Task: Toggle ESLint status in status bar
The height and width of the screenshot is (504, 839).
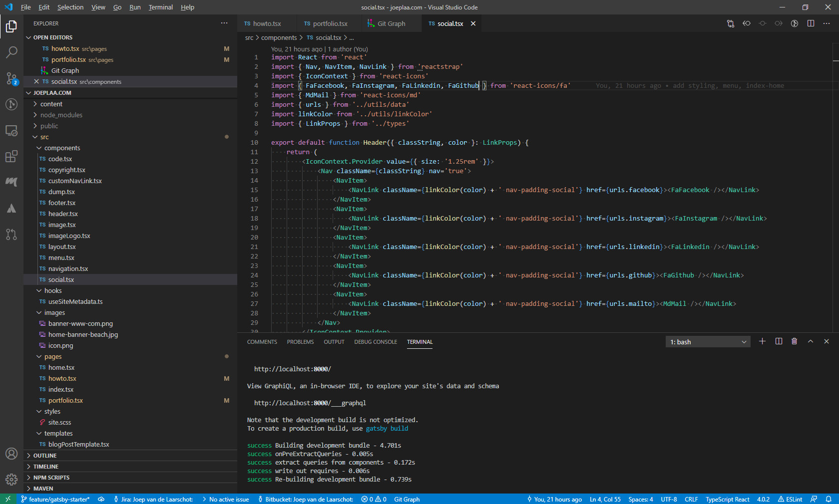Action: point(790,499)
